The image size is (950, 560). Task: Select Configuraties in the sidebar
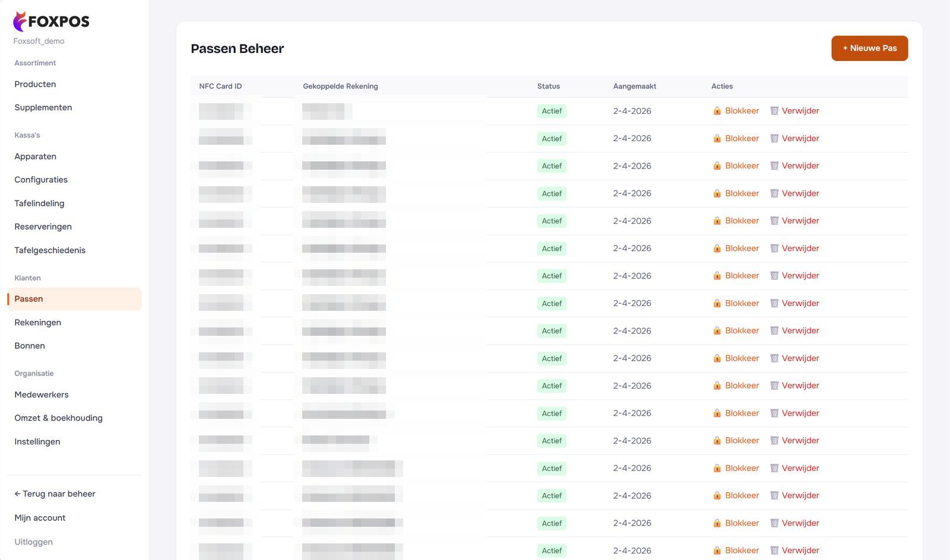point(41,180)
